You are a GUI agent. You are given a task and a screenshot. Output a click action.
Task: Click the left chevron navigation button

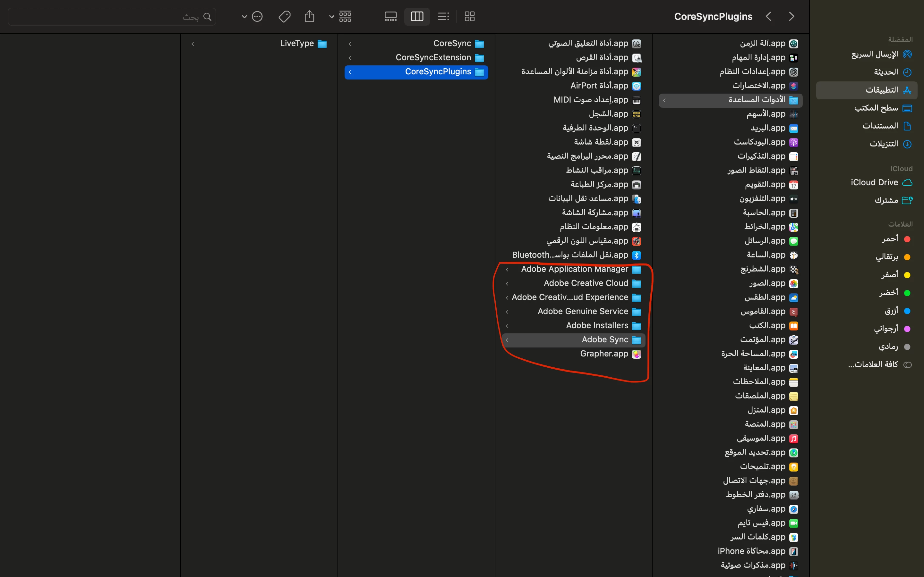pos(769,16)
